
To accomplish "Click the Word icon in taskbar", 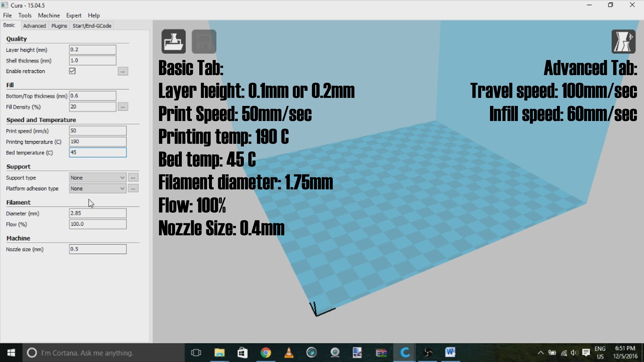I will pos(450,353).
